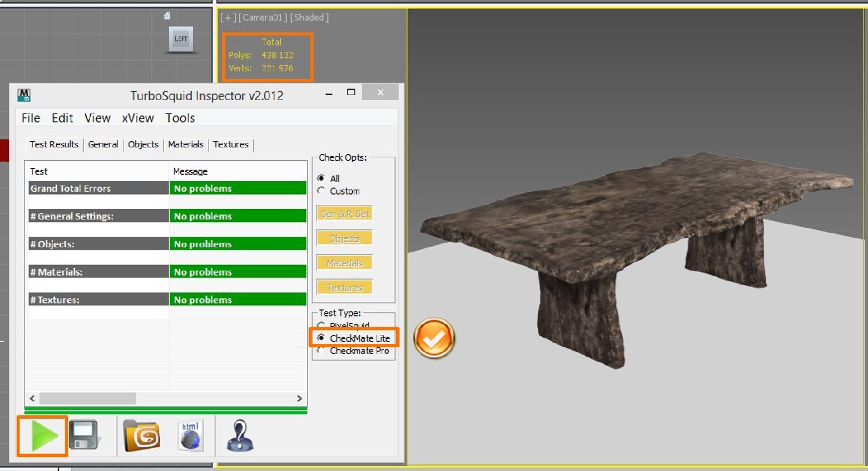Switch to the Textures tab
The height and width of the screenshot is (471, 868).
231,144
